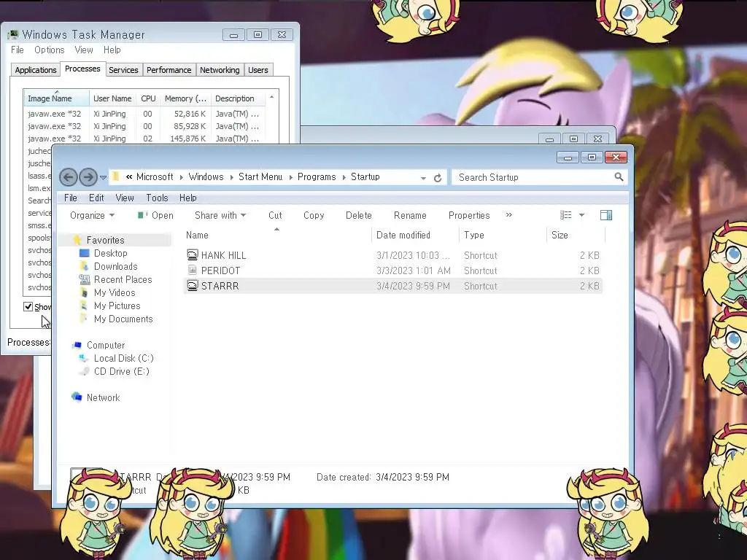Click PERIDOT date 3/3/2023 1:01 AM

413,271
